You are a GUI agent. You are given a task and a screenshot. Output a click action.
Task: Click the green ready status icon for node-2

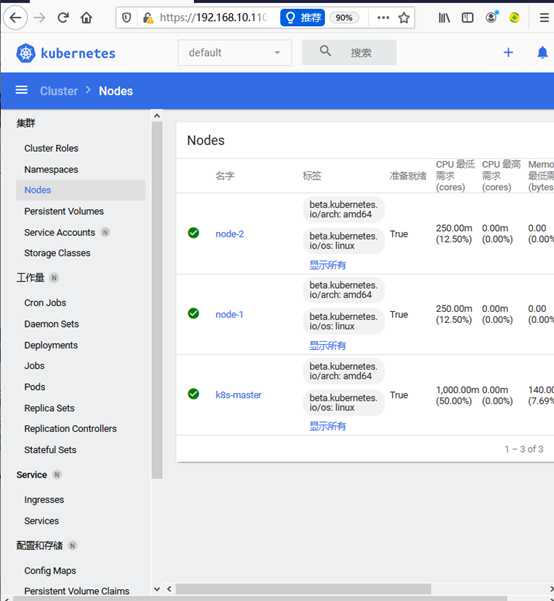click(194, 233)
